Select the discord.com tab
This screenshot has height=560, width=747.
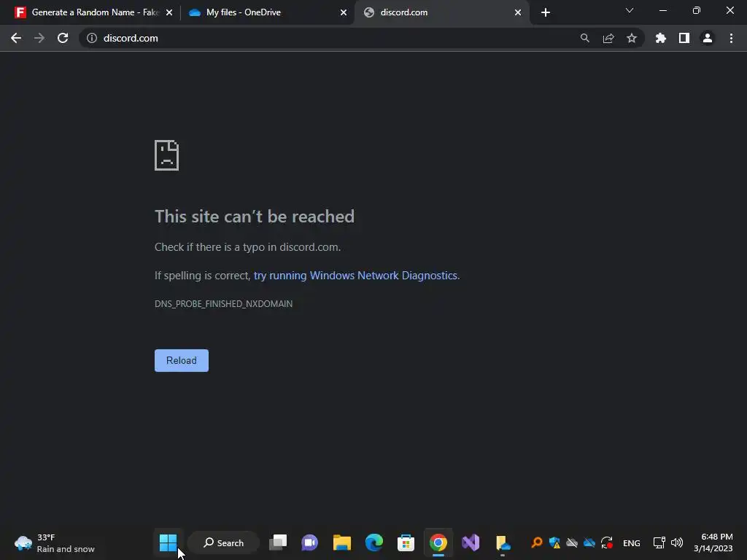[442, 12]
